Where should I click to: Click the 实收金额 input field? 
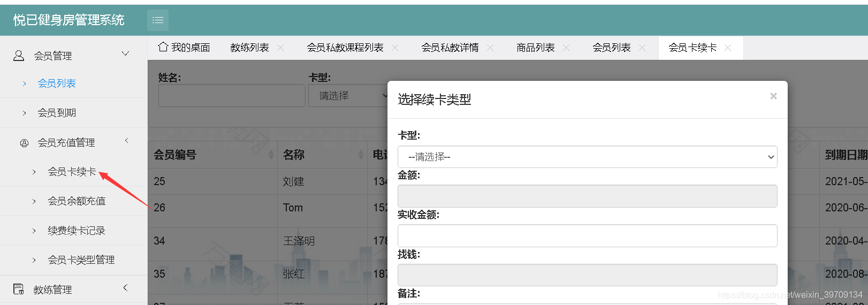(587, 236)
